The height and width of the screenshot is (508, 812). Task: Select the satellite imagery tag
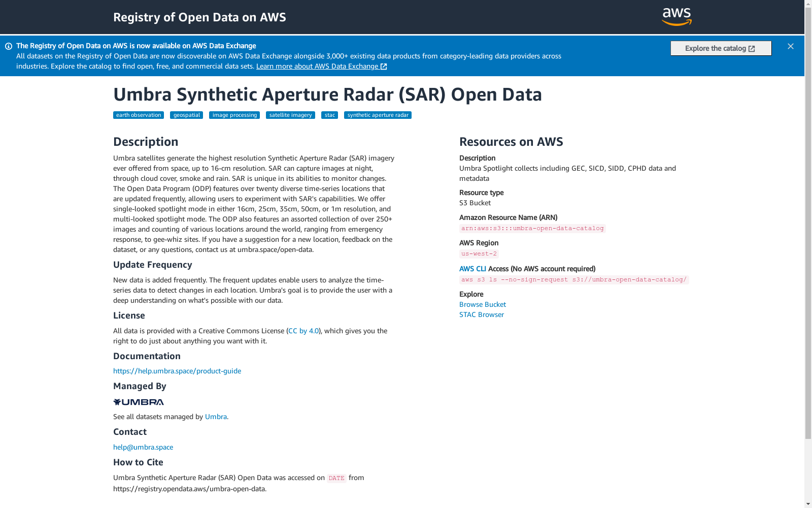coord(290,115)
